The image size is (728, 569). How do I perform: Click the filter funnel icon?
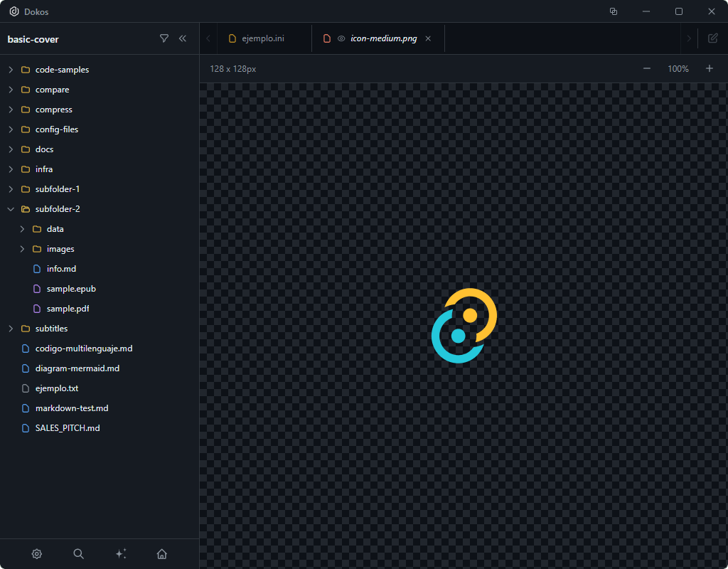164,38
